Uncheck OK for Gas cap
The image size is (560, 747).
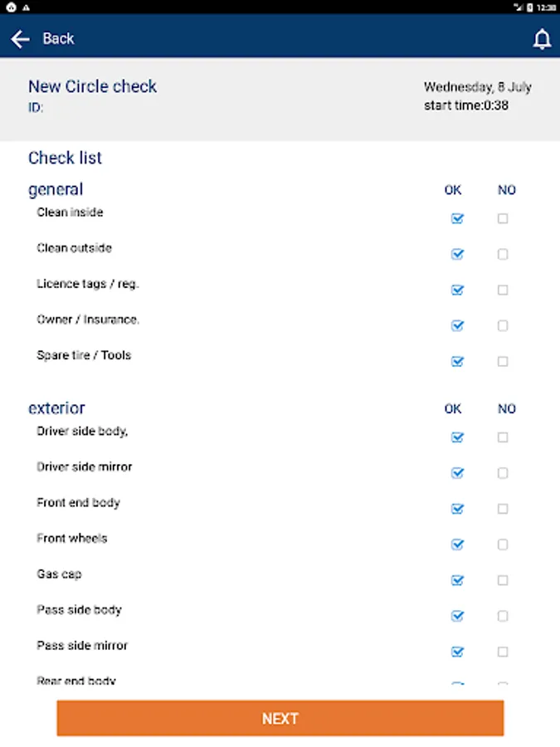457,580
